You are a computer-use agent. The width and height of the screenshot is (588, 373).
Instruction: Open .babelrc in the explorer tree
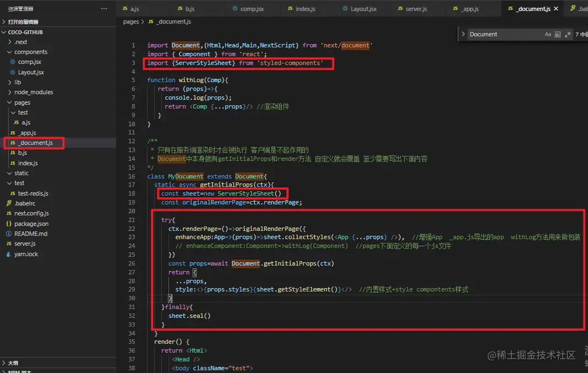pyautogui.click(x=25, y=203)
